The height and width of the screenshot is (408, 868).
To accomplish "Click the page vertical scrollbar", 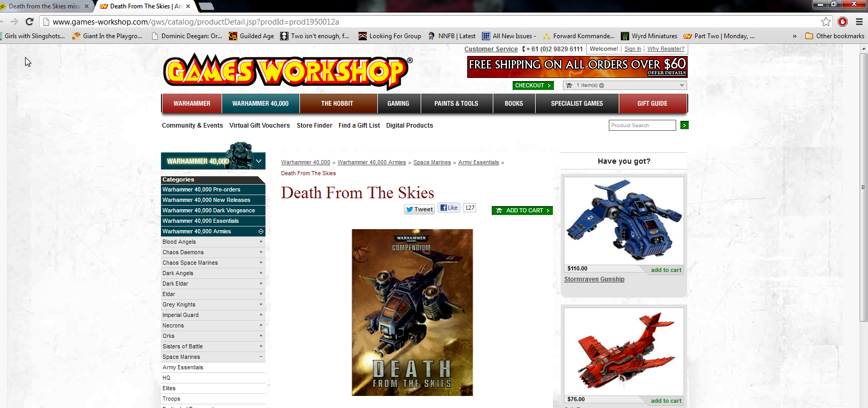I will 863,187.
